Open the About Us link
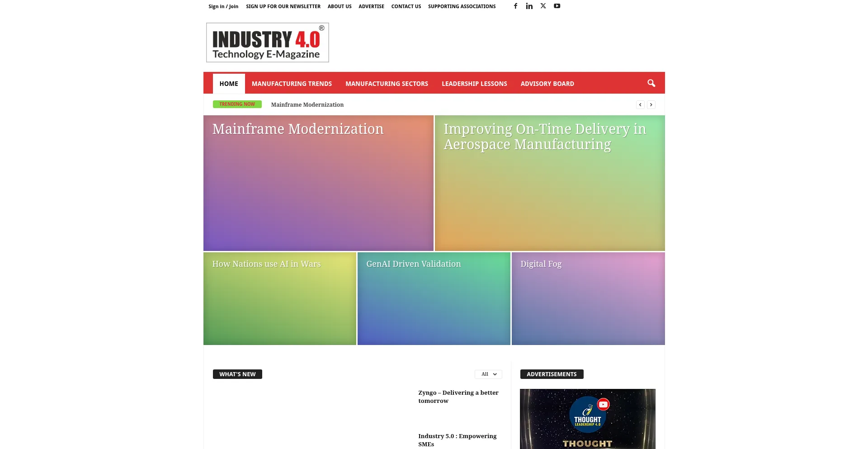This screenshot has width=868, height=449. pyautogui.click(x=340, y=6)
